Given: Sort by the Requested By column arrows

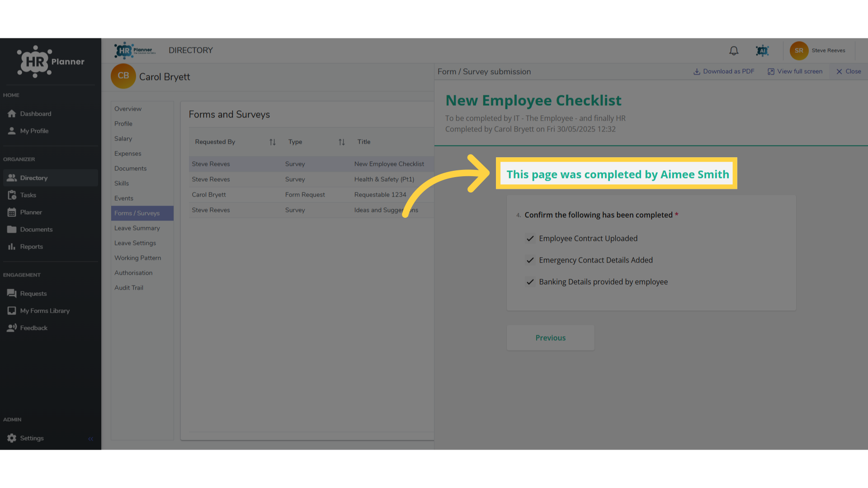Looking at the screenshot, I should click(x=272, y=142).
